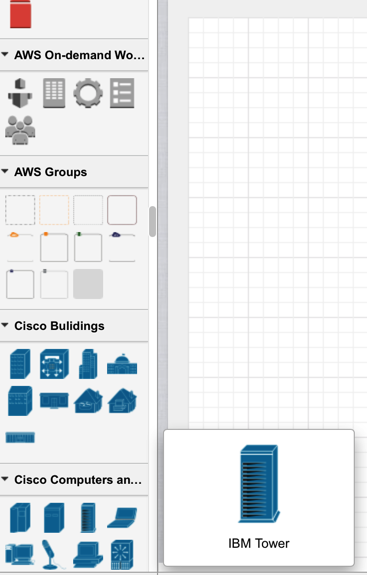Screen dimensions: 367x575
Task: Click the 'IBM Tower' tooltip label
Action: [x=258, y=543]
